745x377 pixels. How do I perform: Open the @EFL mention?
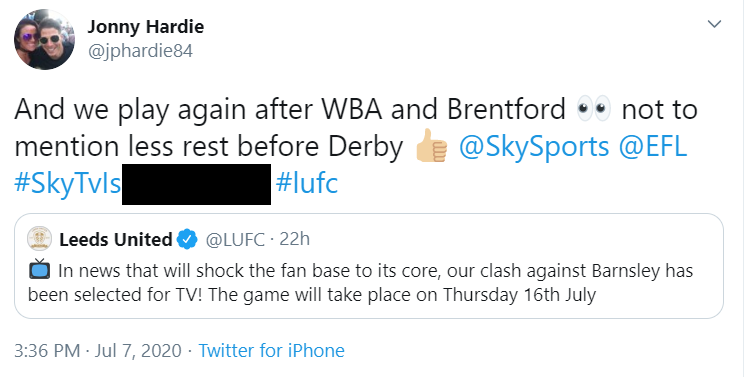click(x=653, y=146)
